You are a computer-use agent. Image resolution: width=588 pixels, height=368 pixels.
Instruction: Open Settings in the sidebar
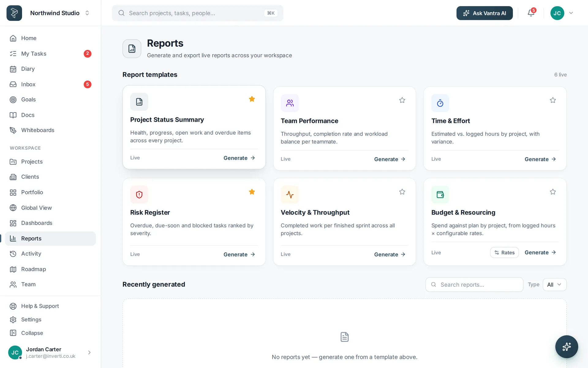coord(51,320)
